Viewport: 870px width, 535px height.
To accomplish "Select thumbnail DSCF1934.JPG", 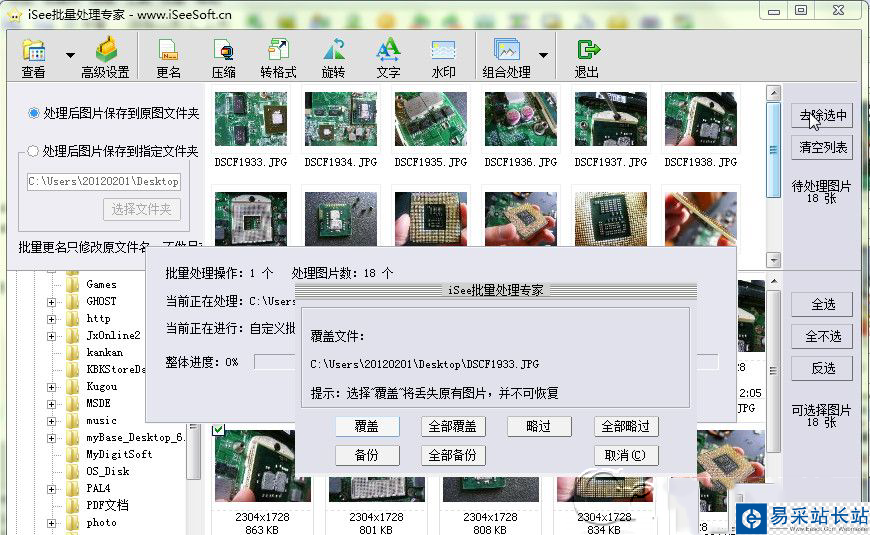I will (341, 119).
